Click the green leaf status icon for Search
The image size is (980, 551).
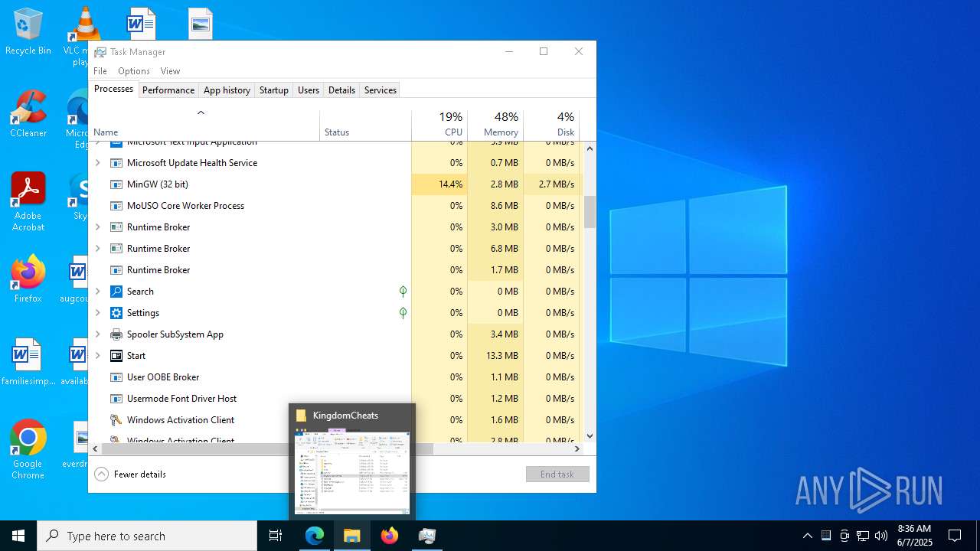point(403,292)
